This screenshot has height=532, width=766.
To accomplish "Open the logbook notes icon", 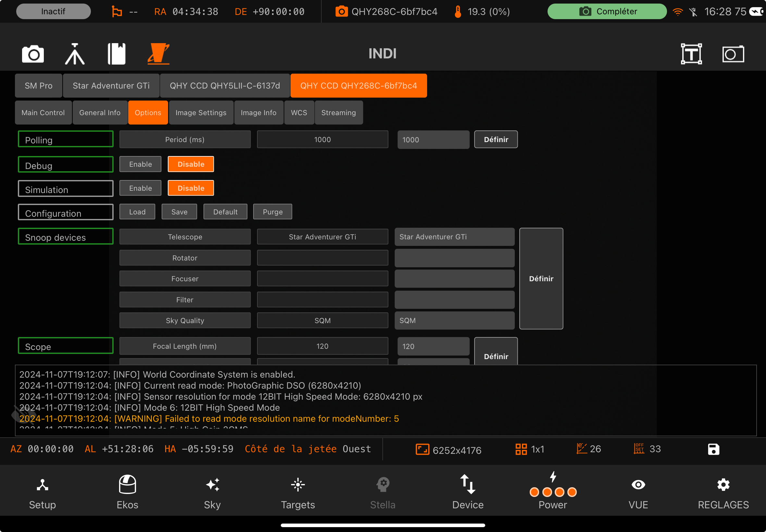I will 117,54.
